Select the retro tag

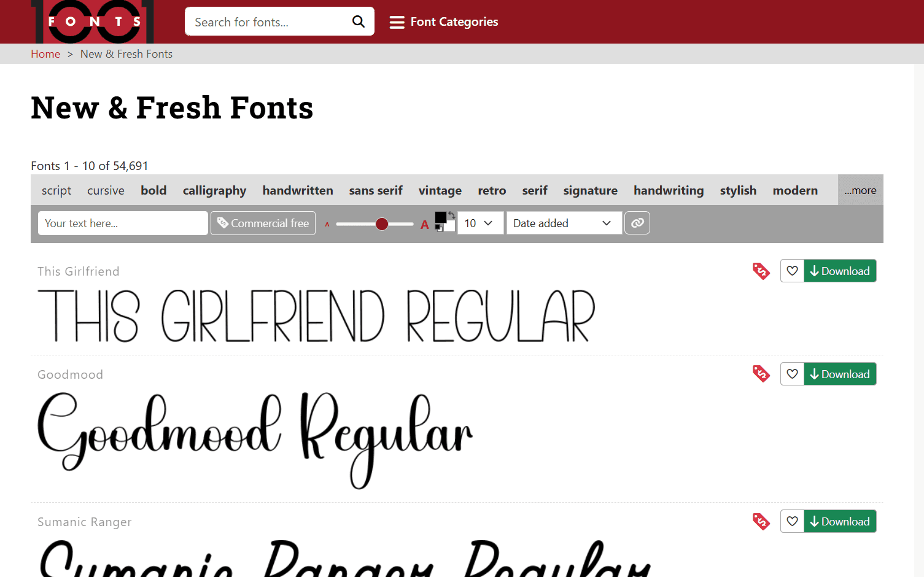(492, 190)
